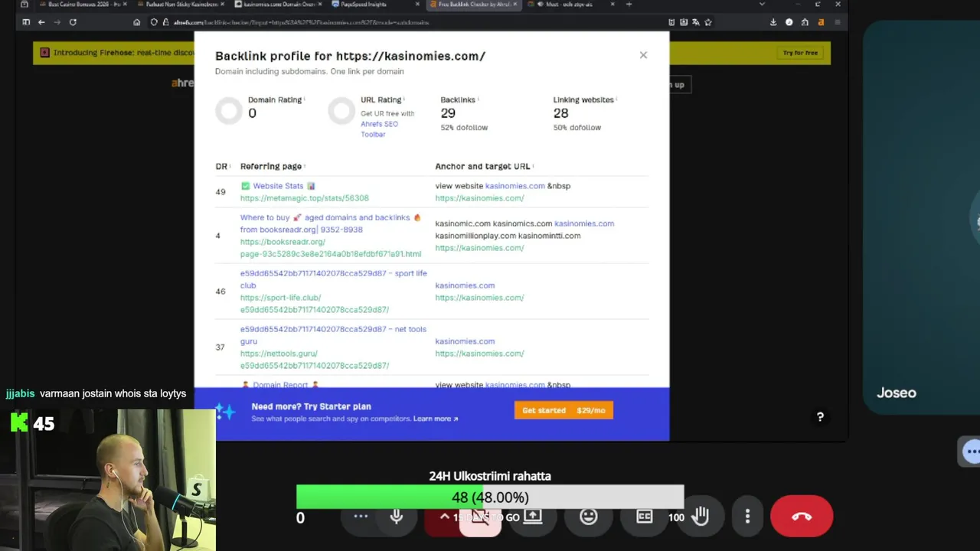
Task: Click the Try for free button in Firehose banner
Action: (x=800, y=53)
